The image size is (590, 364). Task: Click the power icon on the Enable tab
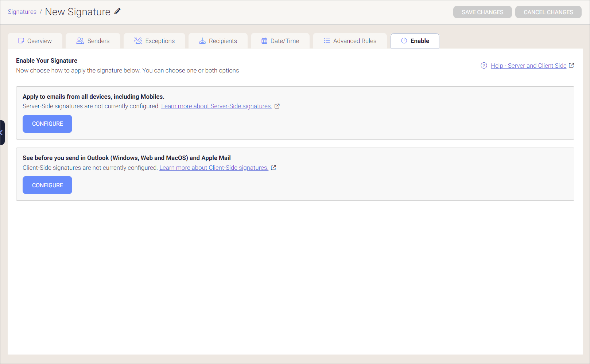coord(404,41)
